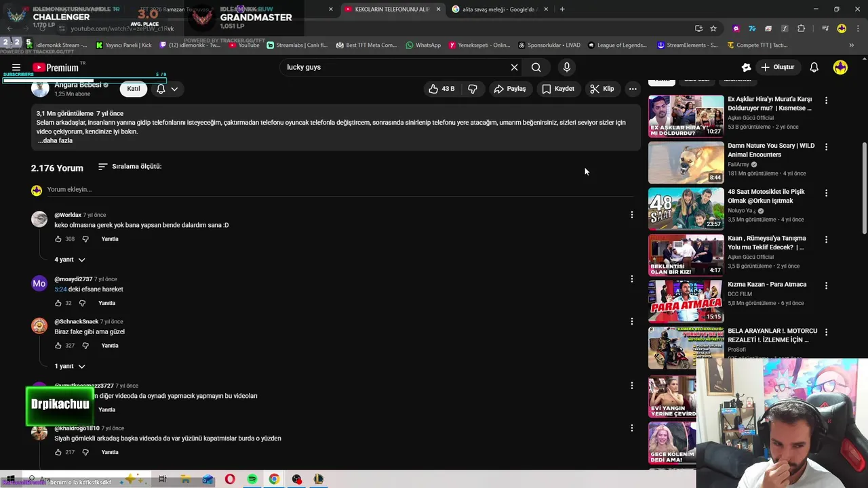868x488 pixels.
Task: Open more actions ellipsis beside Klip
Action: point(633,89)
